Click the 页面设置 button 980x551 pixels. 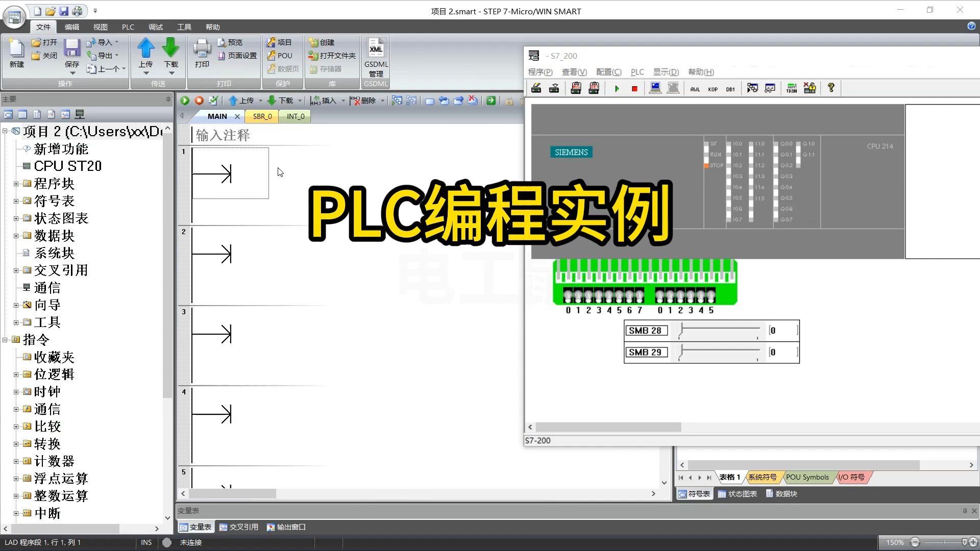point(237,56)
